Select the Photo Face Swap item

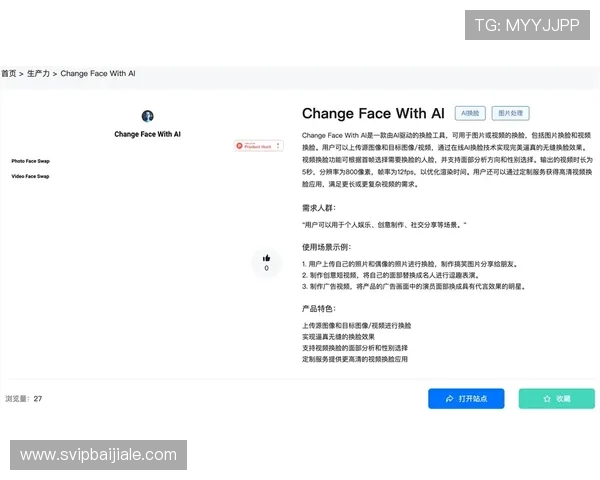tap(31, 161)
